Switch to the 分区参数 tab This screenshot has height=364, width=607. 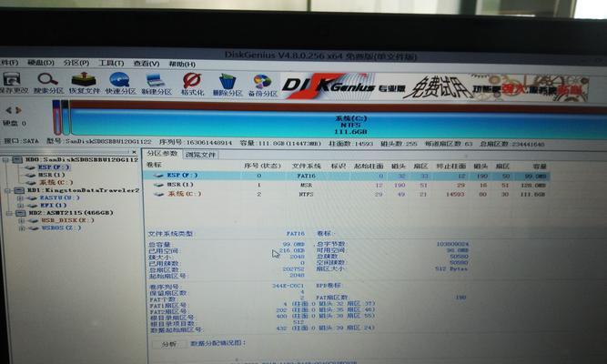162,154
